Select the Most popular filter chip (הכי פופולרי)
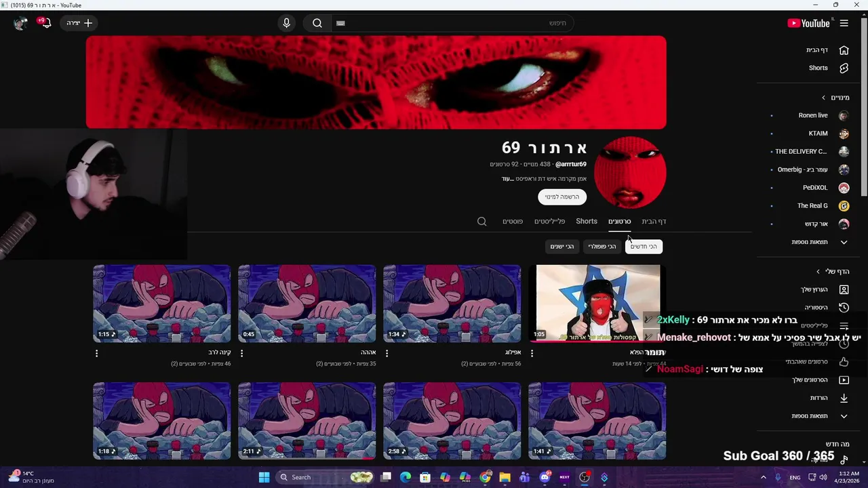The image size is (868, 488). [x=601, y=247]
